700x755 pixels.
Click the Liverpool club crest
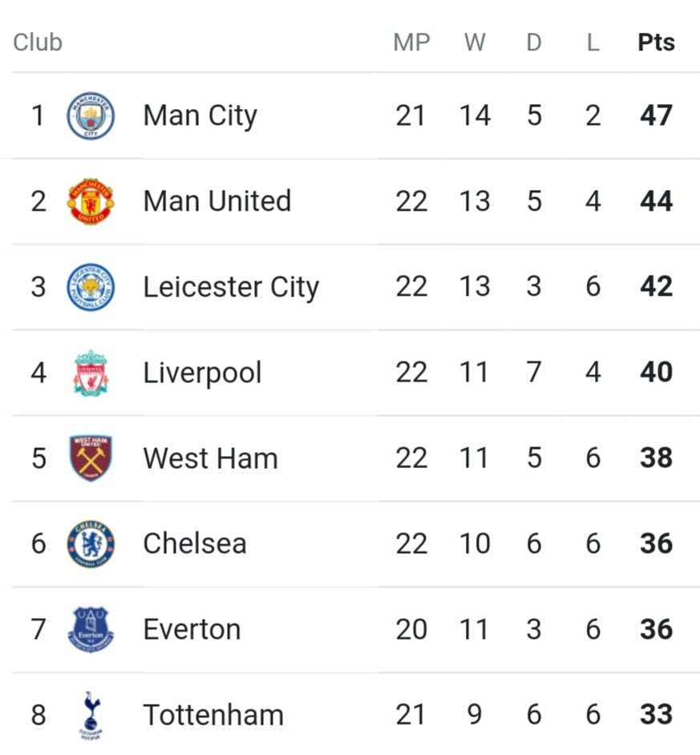click(x=91, y=373)
